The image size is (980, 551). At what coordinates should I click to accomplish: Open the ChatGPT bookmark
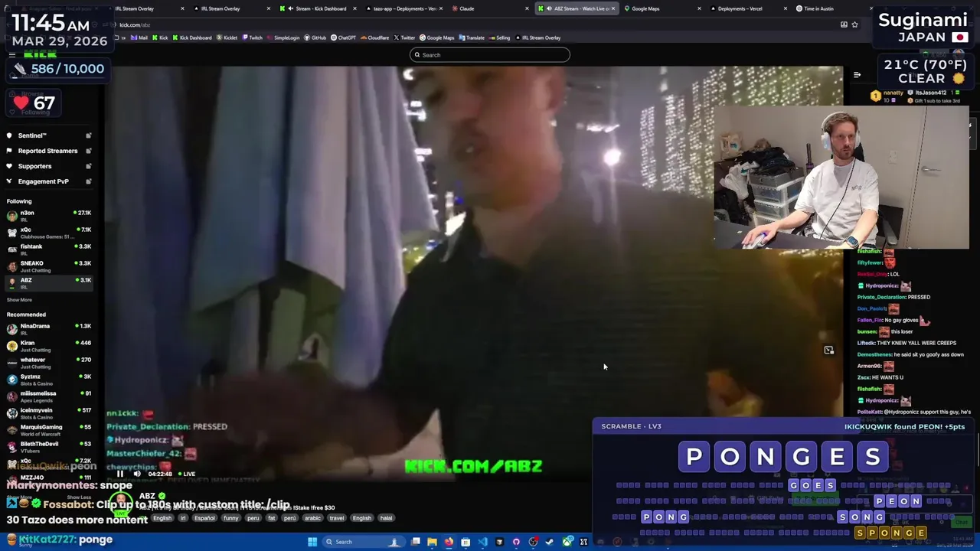[x=344, y=37]
